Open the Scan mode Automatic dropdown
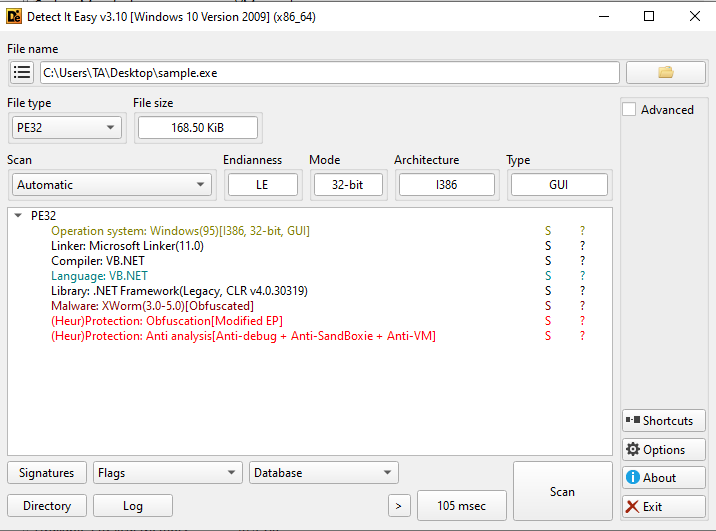 coord(112,185)
